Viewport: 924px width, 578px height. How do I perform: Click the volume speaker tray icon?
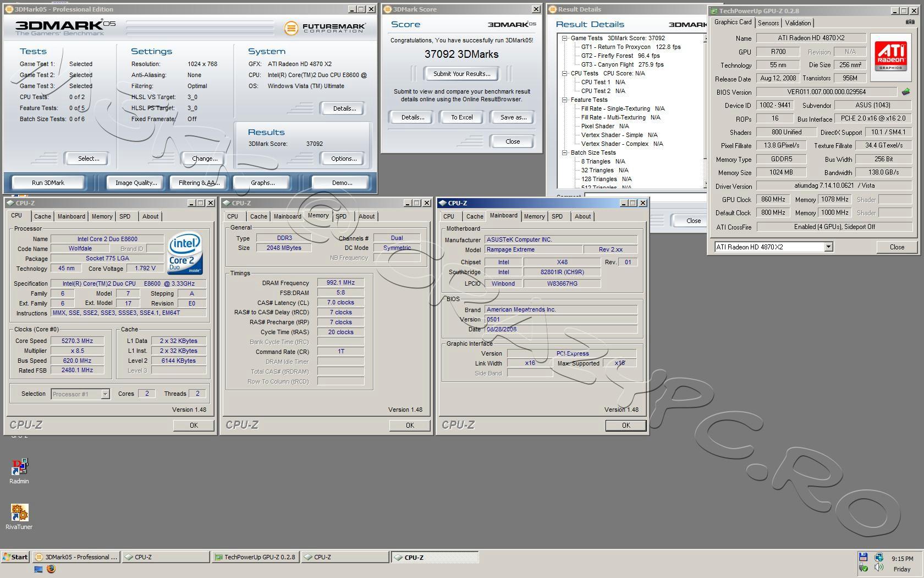[x=878, y=568]
